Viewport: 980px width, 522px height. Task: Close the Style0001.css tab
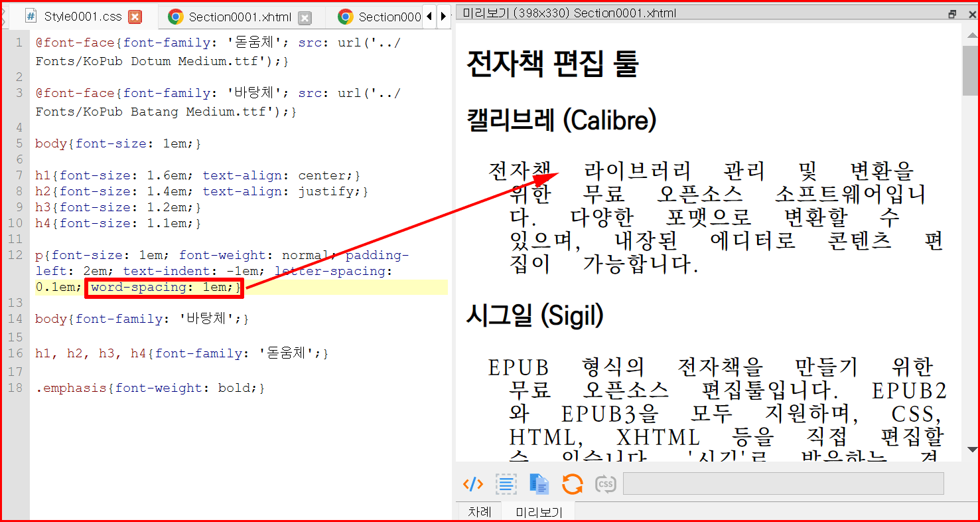click(135, 17)
